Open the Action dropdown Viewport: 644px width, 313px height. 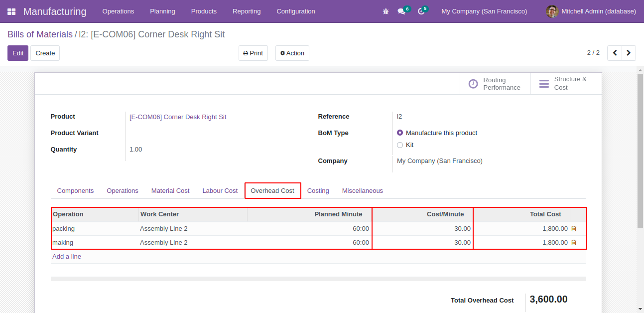(x=292, y=53)
